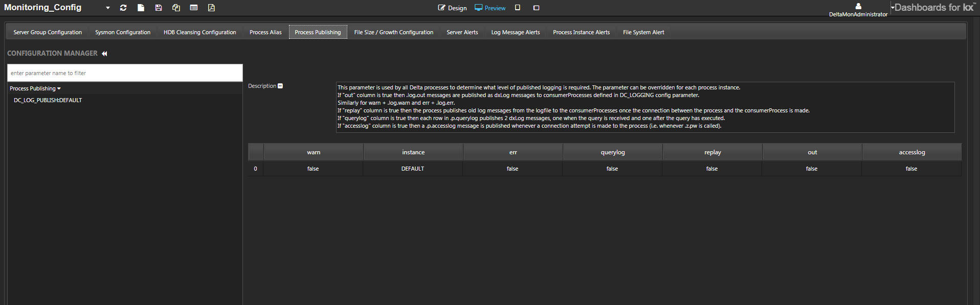Open File System Alert tab
980x305 pixels.
pyautogui.click(x=643, y=32)
